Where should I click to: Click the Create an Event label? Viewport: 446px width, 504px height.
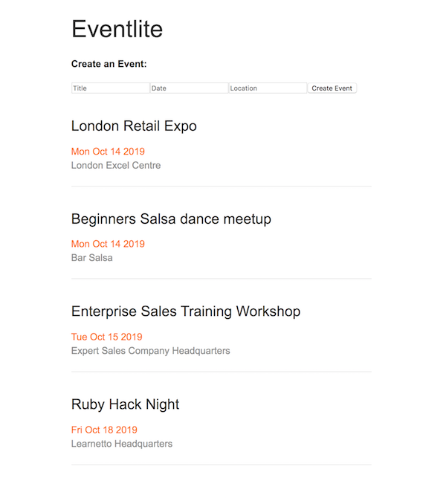(109, 64)
